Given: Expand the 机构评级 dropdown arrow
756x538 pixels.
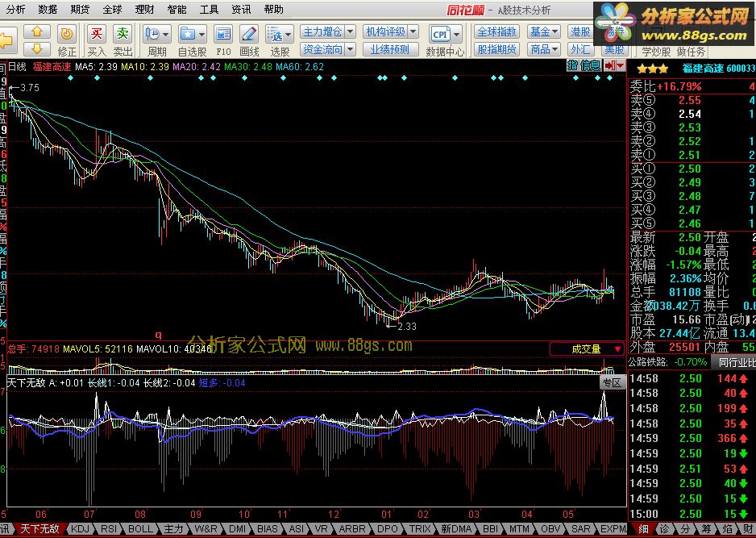Looking at the screenshot, I should pos(413,31).
